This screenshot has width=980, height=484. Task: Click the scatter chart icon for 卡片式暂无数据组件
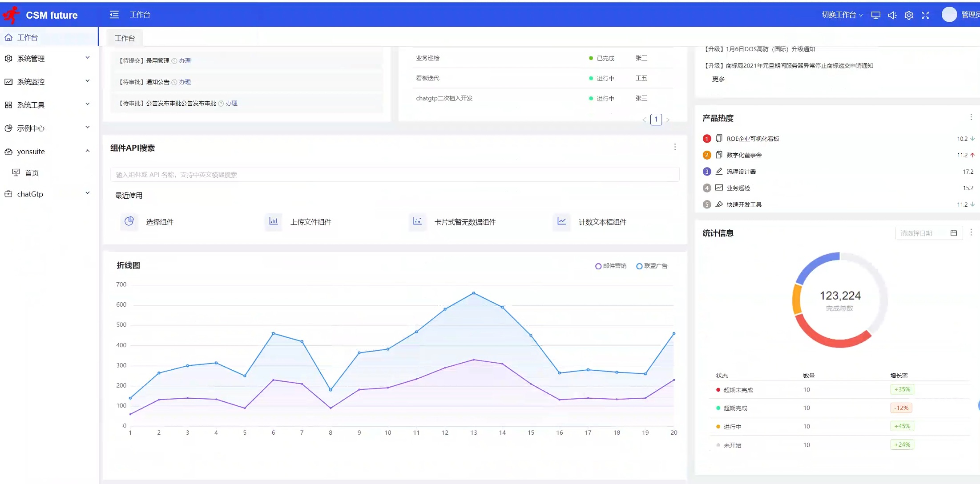tap(417, 221)
